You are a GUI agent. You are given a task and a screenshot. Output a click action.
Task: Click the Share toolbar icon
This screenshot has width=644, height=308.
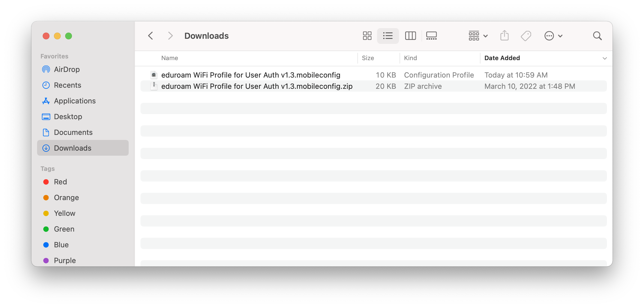coord(504,36)
